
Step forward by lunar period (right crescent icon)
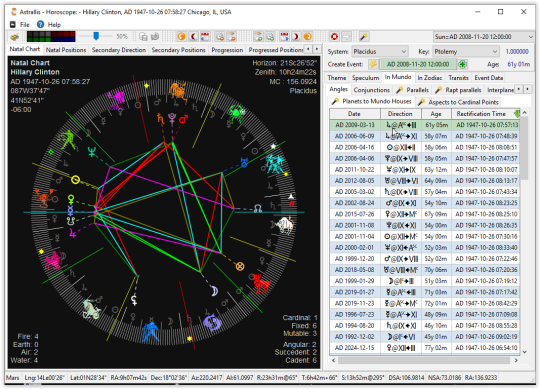(296, 36)
